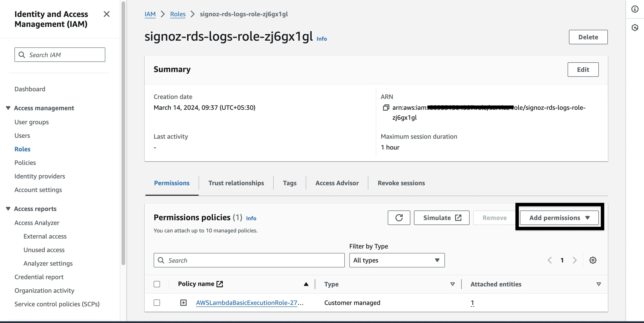The height and width of the screenshot is (323, 644).
Task: Switch to the Trust relationships tab
Action: point(236,183)
